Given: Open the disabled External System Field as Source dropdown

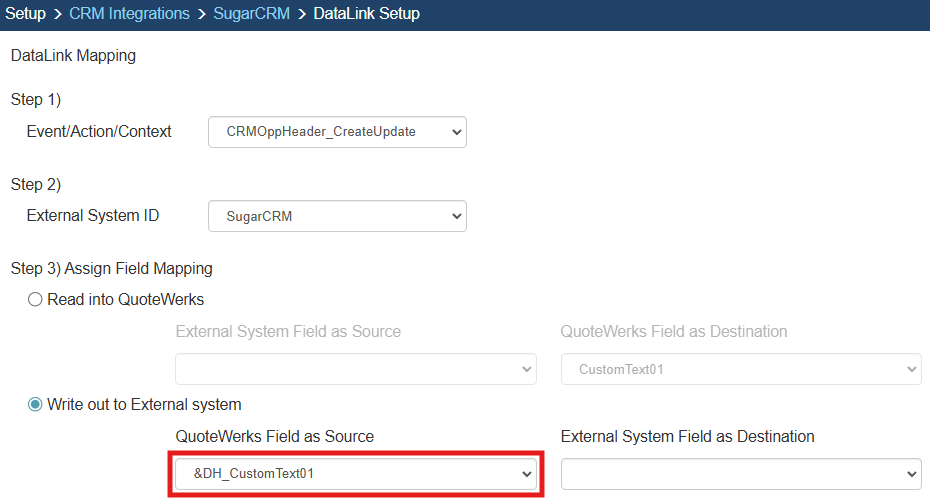Looking at the screenshot, I should 356,369.
